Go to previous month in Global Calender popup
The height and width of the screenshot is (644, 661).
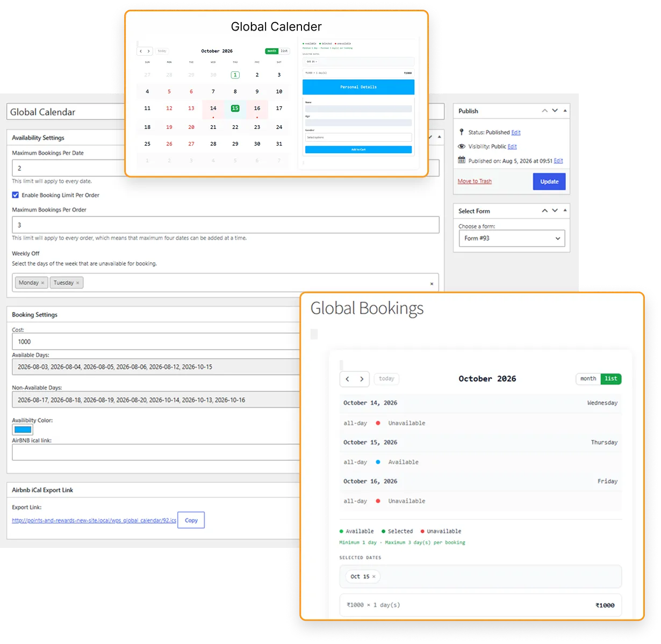(141, 51)
